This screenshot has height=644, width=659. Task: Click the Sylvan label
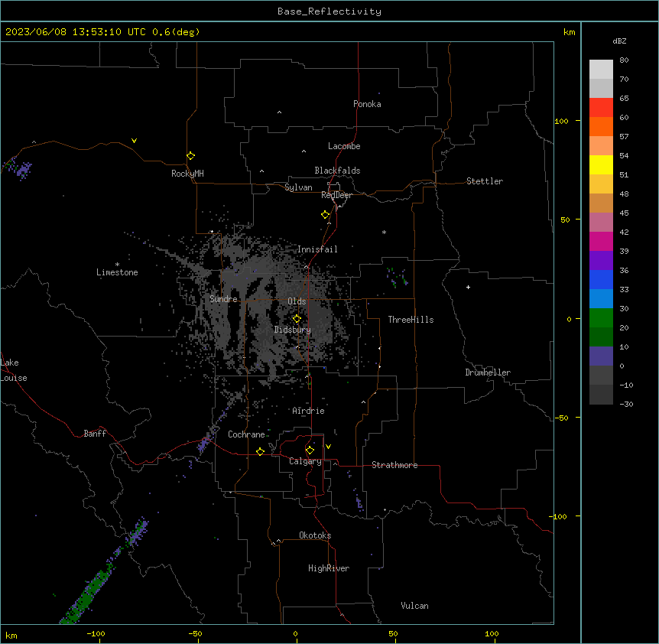click(298, 187)
